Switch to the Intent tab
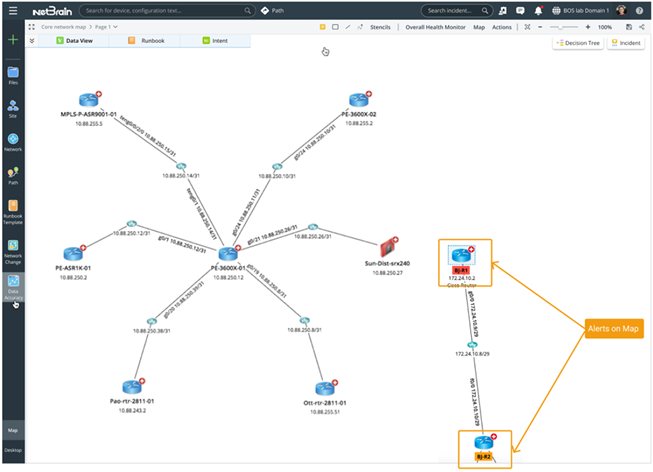Screen dimensions: 653x472 coord(215,41)
